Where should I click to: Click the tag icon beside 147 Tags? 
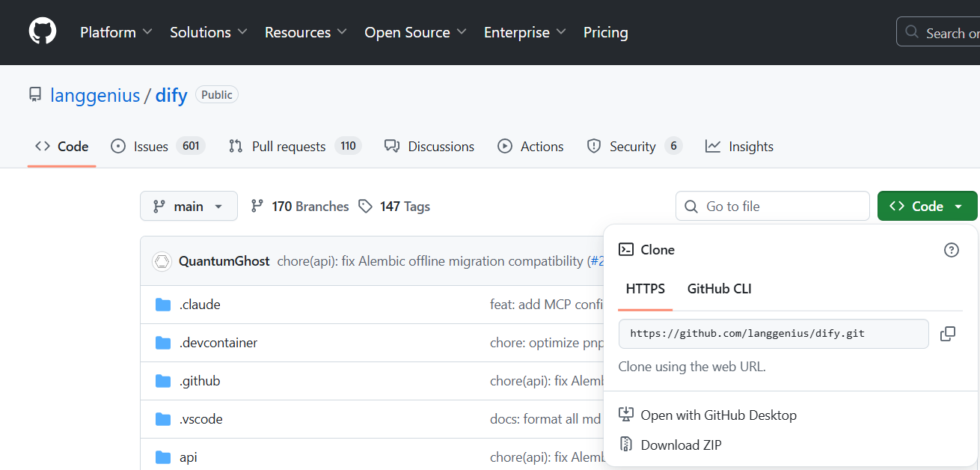tap(365, 206)
